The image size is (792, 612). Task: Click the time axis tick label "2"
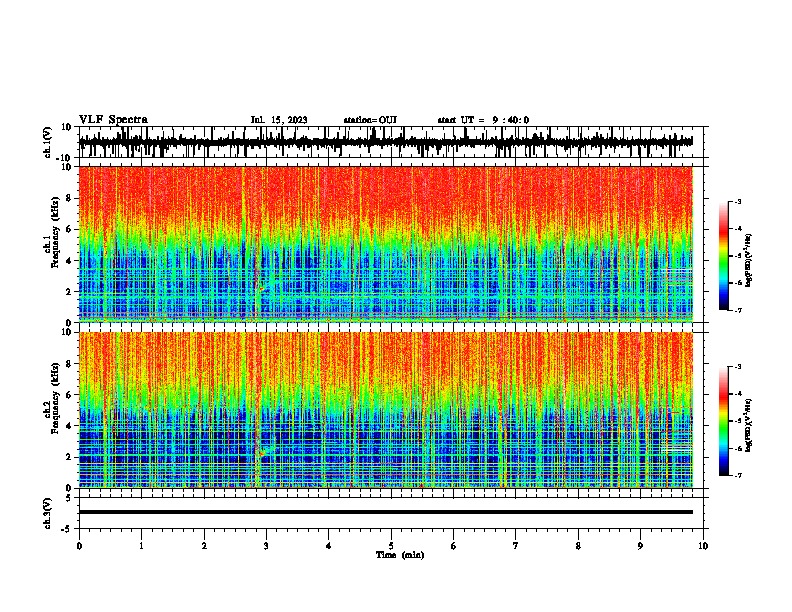tap(204, 546)
